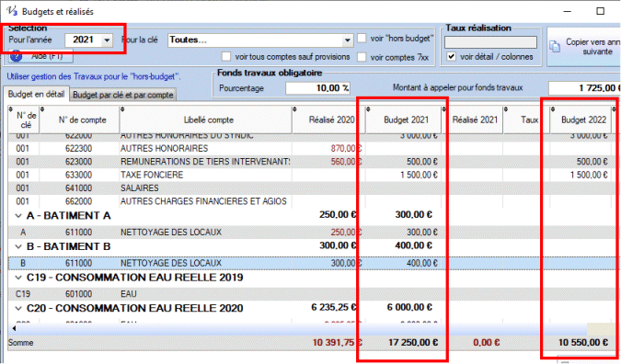This screenshot has height=364, width=621.
Task: Select the AUTRES HONORAIRES row
Action: [313, 148]
